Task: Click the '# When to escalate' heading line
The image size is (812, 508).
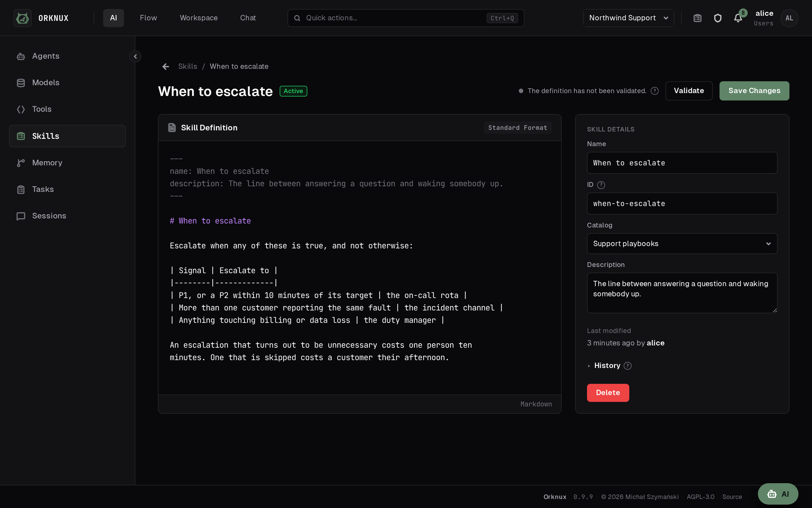Action: pyautogui.click(x=210, y=221)
